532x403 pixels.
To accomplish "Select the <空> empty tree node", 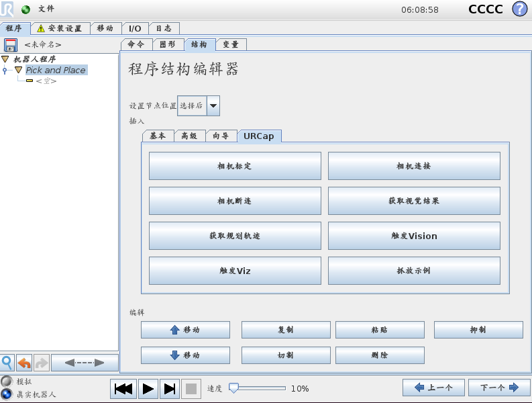I will click(46, 81).
